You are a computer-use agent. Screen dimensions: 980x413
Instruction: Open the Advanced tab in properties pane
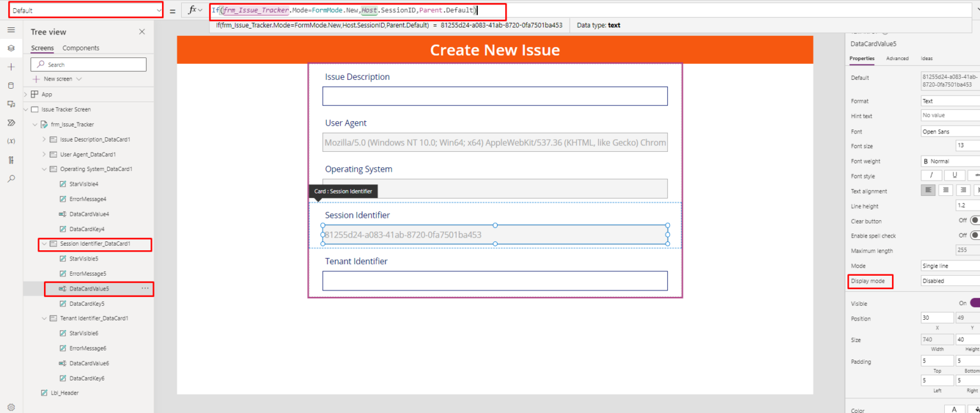[897, 58]
